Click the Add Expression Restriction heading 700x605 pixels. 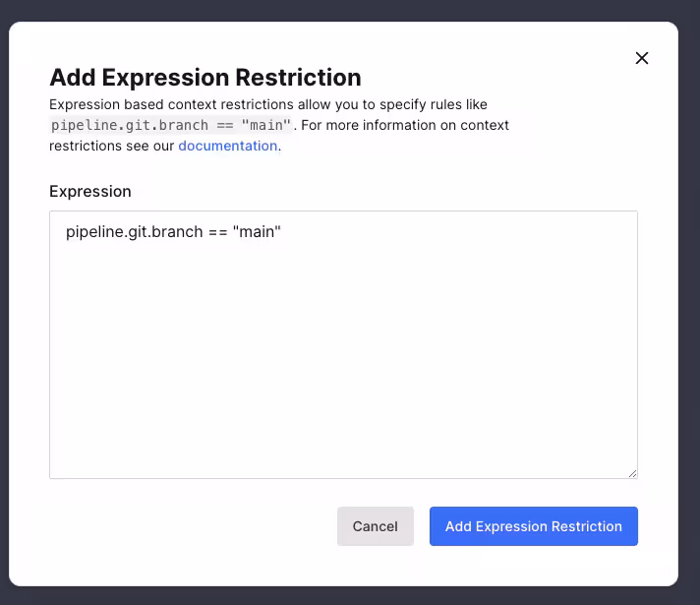pyautogui.click(x=205, y=77)
